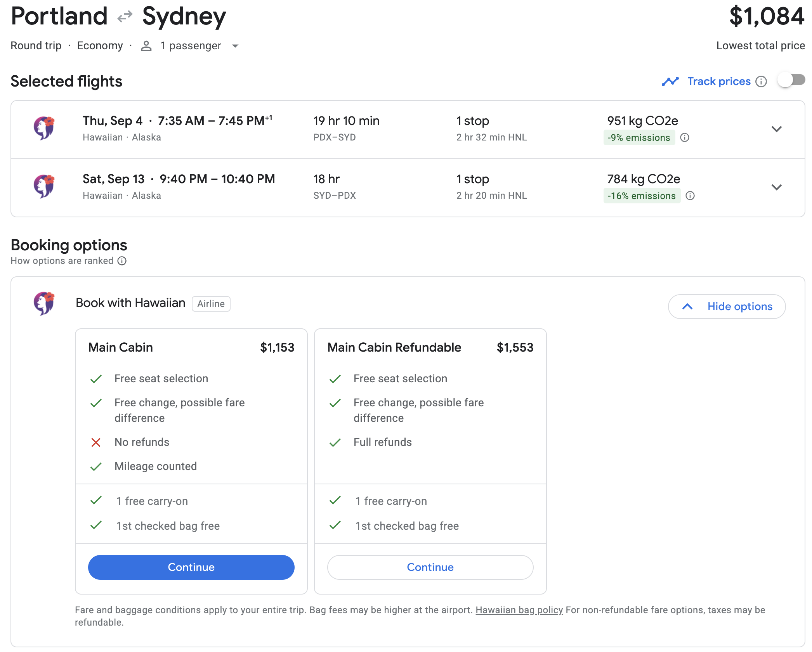Click the checkmark next to Full refunds
812x652 pixels.
[335, 442]
